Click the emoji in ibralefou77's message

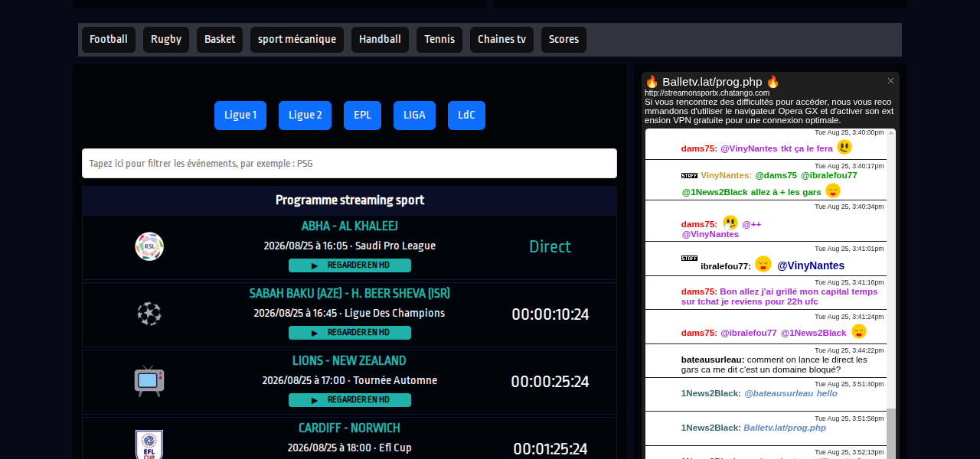tap(763, 264)
